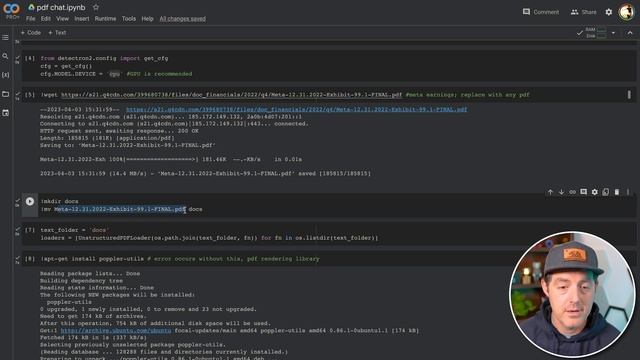
Task: Click the highlighted Meta PDF filename in mv command
Action: point(120,209)
